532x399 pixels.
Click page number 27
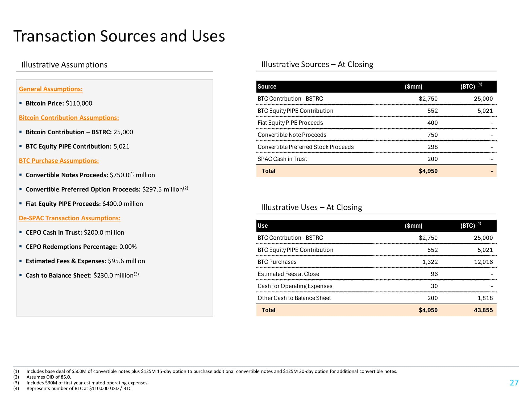coord(514,383)
